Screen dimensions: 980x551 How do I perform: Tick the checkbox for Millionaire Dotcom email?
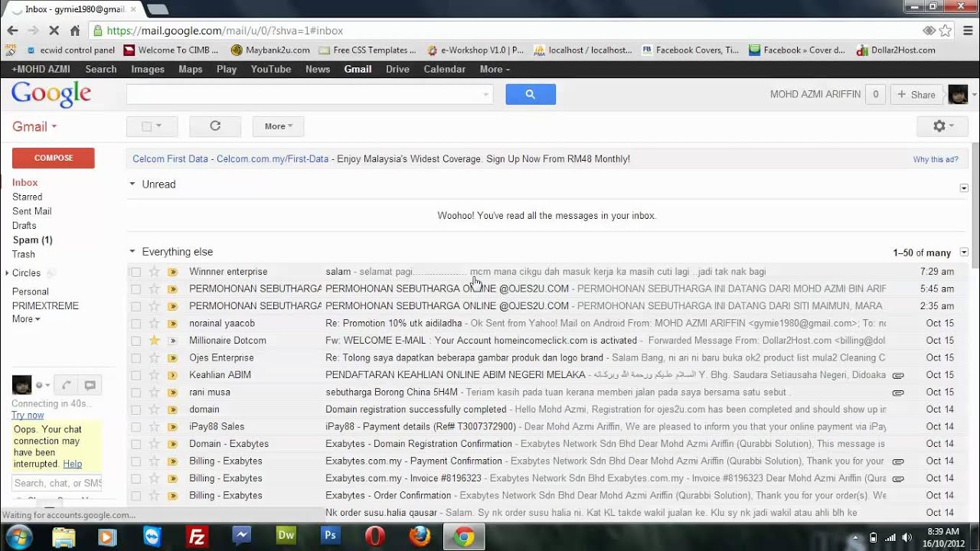pyautogui.click(x=136, y=341)
